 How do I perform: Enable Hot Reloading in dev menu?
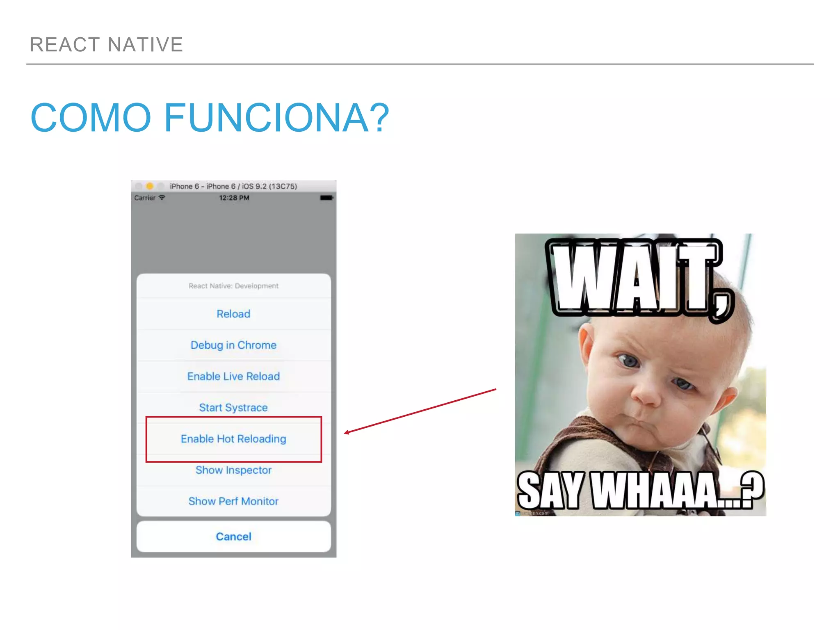[233, 439]
